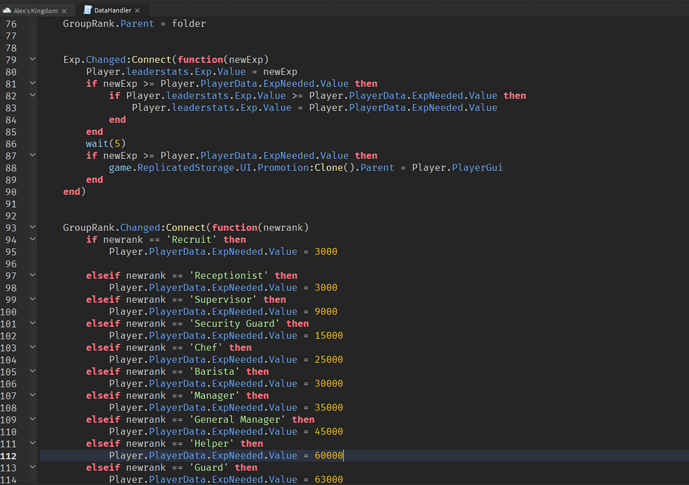Viewport: 689px width, 485px height.
Task: Close the Alex's Kingdom tab
Action: (65, 11)
